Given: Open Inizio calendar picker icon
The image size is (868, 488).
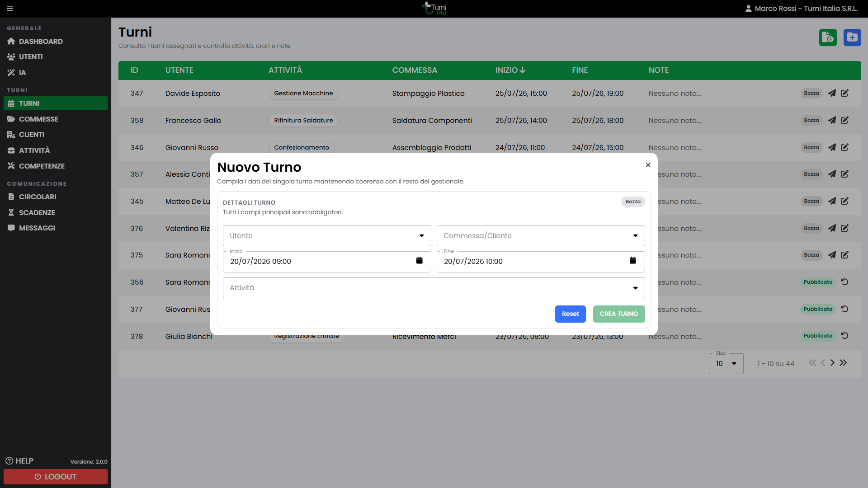Looking at the screenshot, I should [x=419, y=261].
